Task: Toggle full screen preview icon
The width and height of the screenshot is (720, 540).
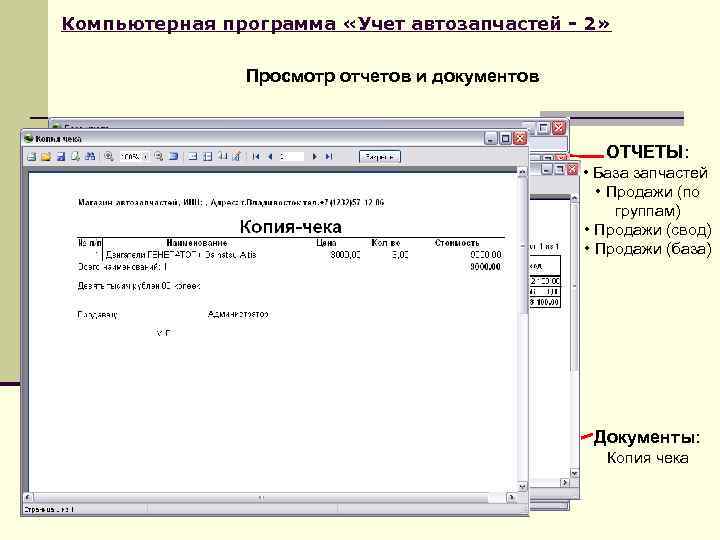Action: coord(174,157)
